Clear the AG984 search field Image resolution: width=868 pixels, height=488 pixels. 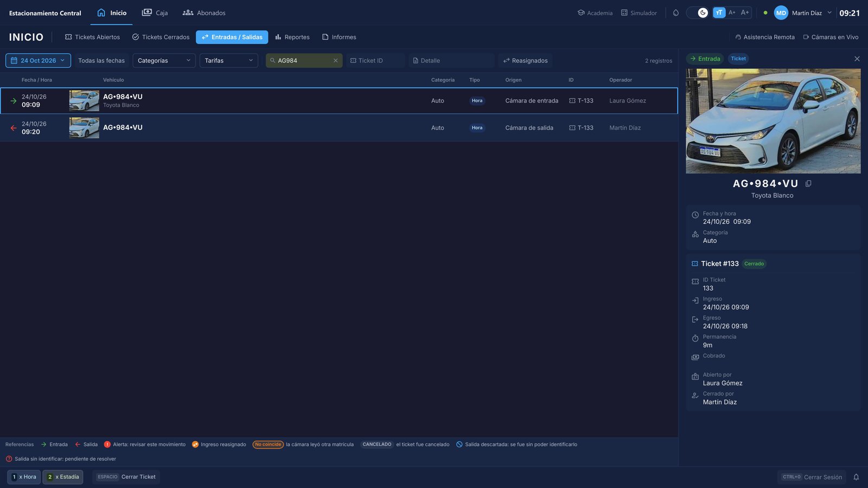336,61
